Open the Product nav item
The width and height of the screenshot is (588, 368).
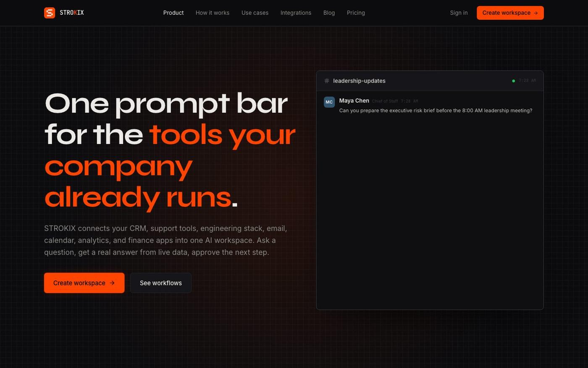point(173,13)
